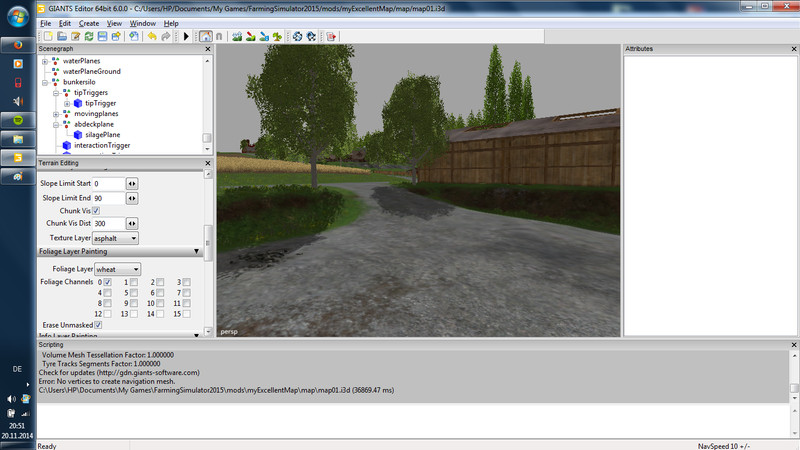
Task: Open the Edit menu
Action: [x=65, y=23]
